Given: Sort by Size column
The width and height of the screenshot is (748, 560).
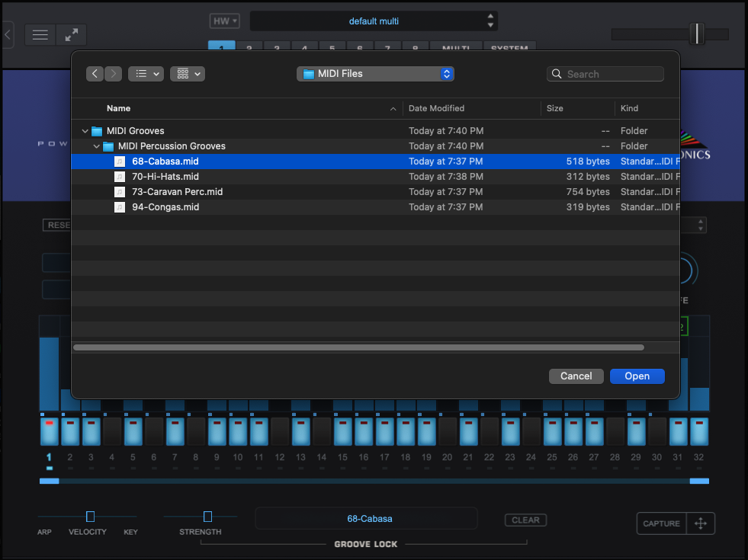Looking at the screenshot, I should point(554,108).
